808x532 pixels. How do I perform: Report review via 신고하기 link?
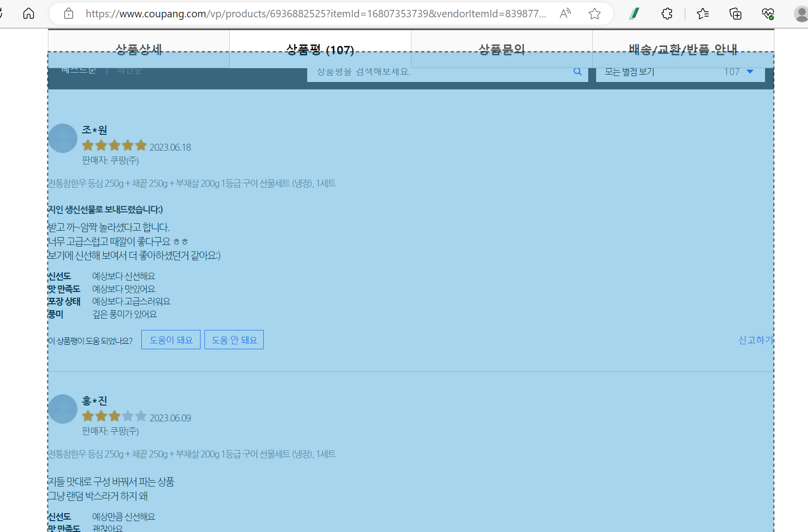pyautogui.click(x=756, y=340)
